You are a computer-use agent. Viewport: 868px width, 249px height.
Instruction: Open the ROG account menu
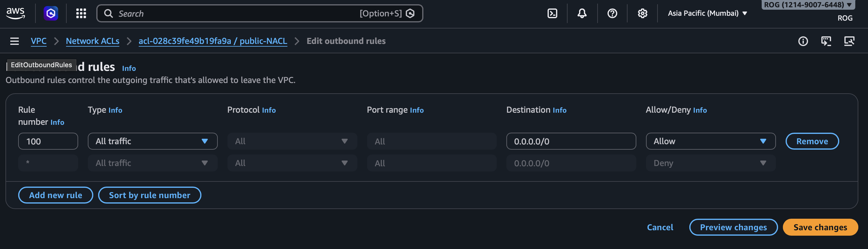click(x=808, y=5)
